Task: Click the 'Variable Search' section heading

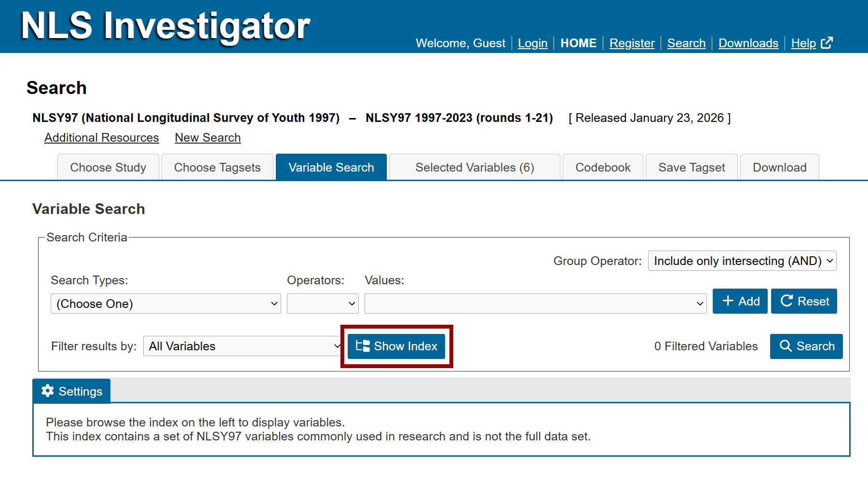Action: (x=89, y=209)
